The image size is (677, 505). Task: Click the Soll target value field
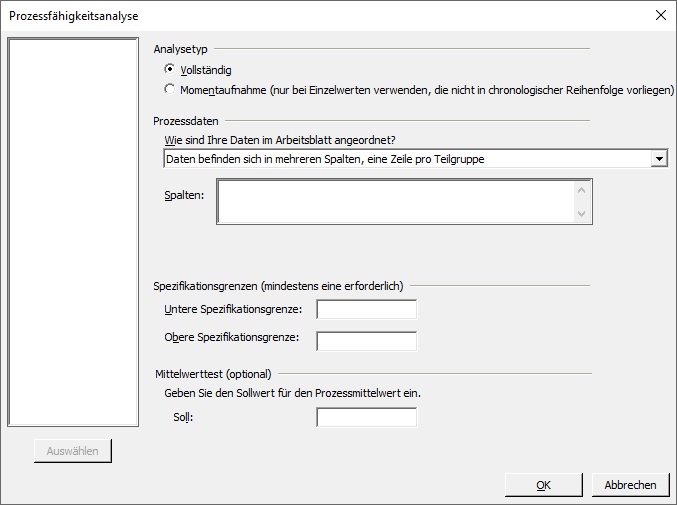[x=367, y=417]
